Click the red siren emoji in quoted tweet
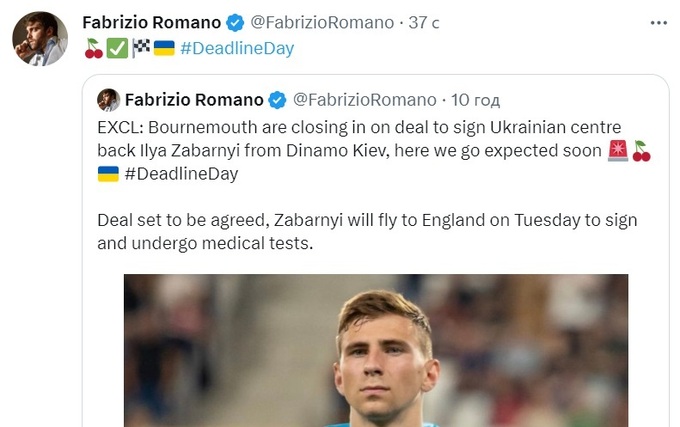Image resolution: width=680 pixels, height=427 pixels. coord(618,151)
